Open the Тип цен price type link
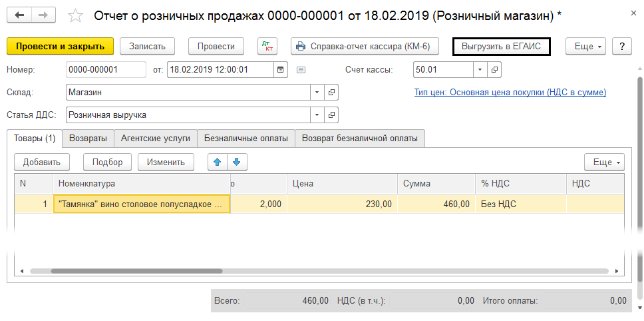 [510, 93]
